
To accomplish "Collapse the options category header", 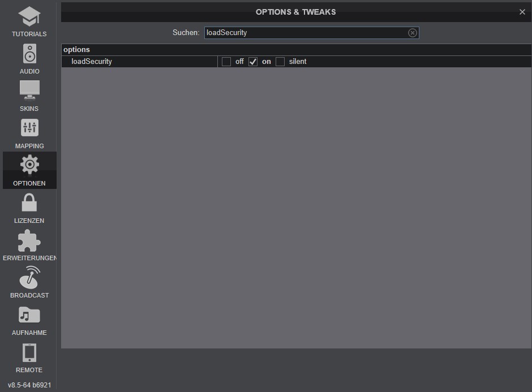I will tap(296, 50).
